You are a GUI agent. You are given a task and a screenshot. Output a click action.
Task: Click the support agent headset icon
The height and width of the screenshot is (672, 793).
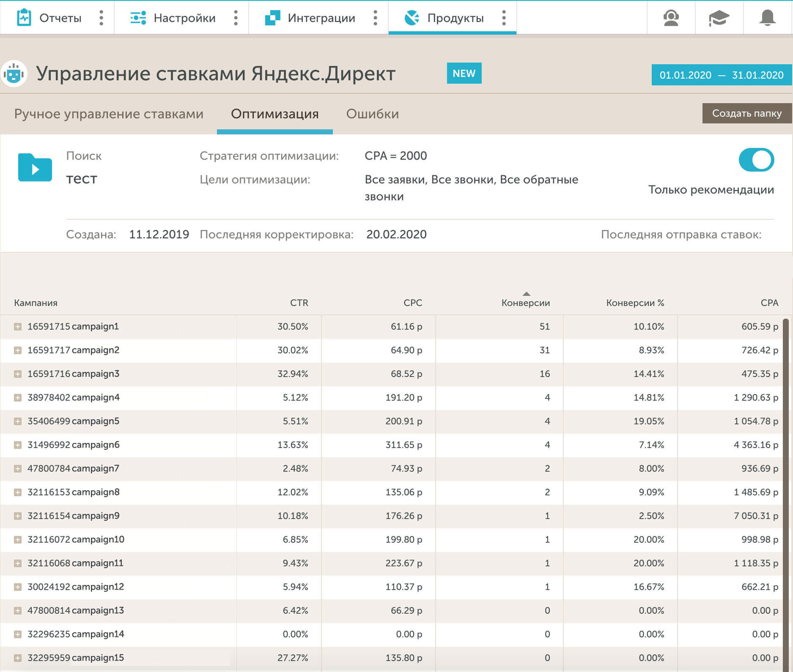pos(671,18)
